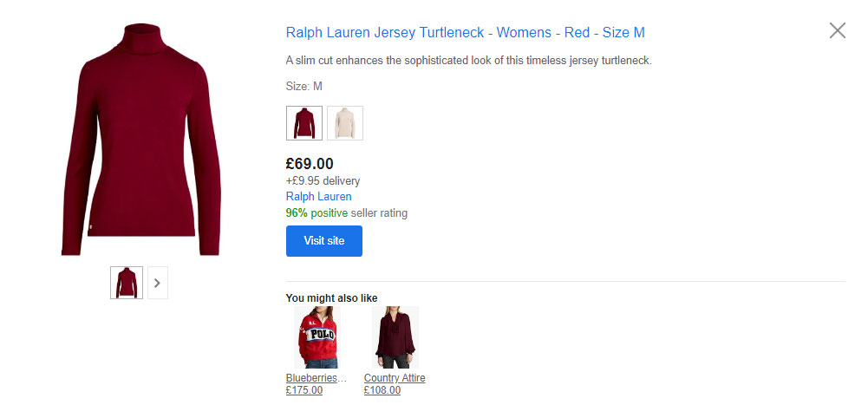Viewport: 868px width, 418px height.
Task: Click the Visit site button
Action: pyautogui.click(x=323, y=241)
